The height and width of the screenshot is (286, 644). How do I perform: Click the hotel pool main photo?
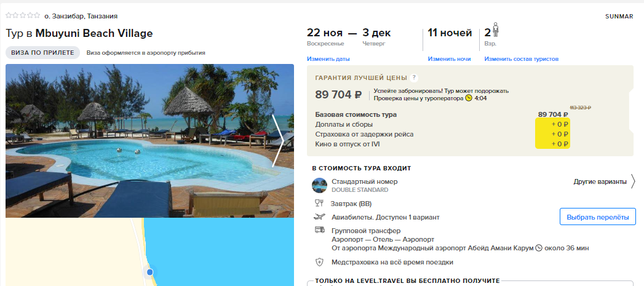point(149,140)
